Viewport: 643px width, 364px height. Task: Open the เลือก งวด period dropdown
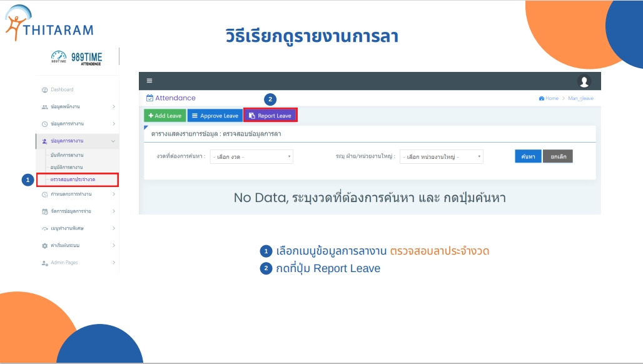tap(251, 157)
